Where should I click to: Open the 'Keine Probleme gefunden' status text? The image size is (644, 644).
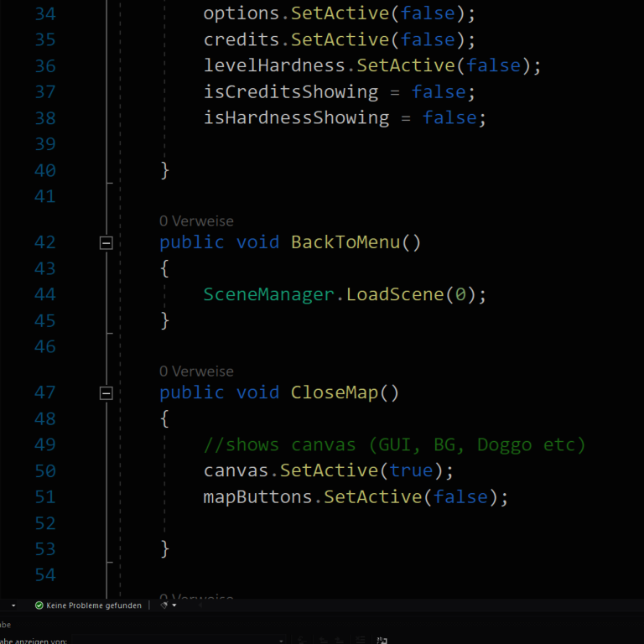(x=94, y=605)
